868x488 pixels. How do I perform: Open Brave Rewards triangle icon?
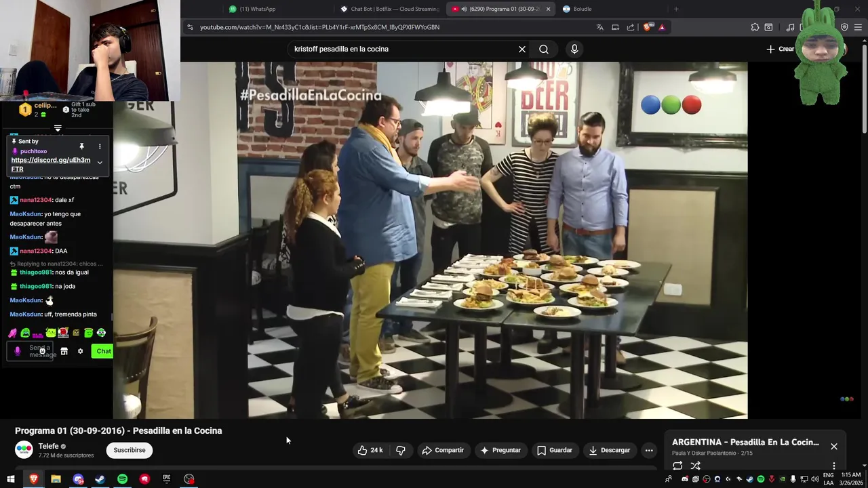tap(662, 27)
